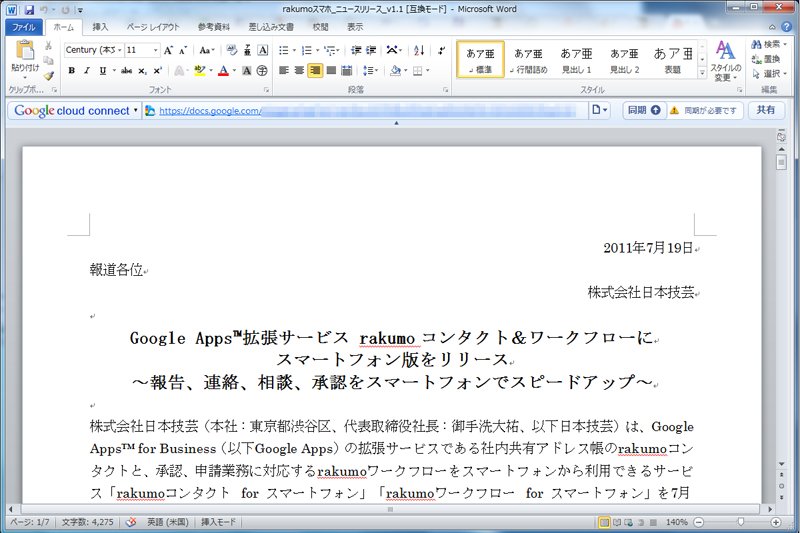Open the ファイル (File) tab
Viewport: 800px width, 533px height.
point(23,27)
